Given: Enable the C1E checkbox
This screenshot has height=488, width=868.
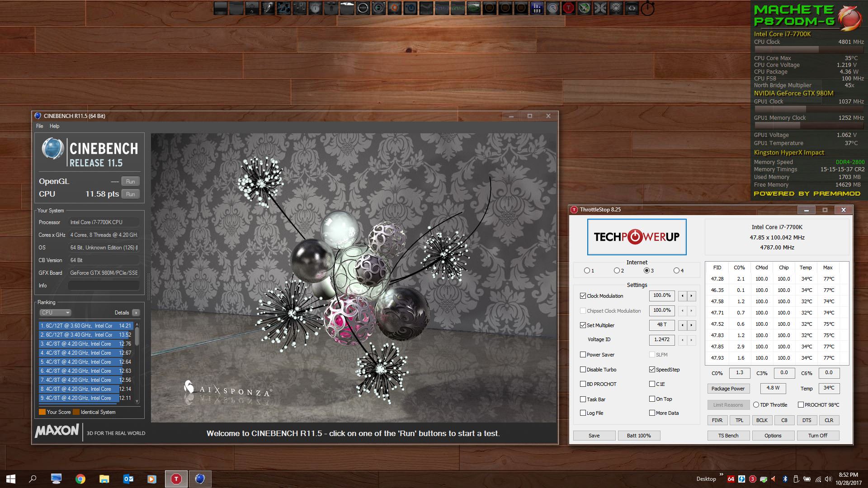Looking at the screenshot, I should 652,384.
